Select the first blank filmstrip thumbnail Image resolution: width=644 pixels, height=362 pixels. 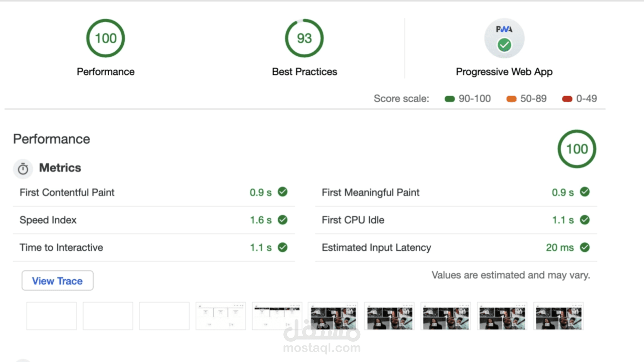[52, 316]
